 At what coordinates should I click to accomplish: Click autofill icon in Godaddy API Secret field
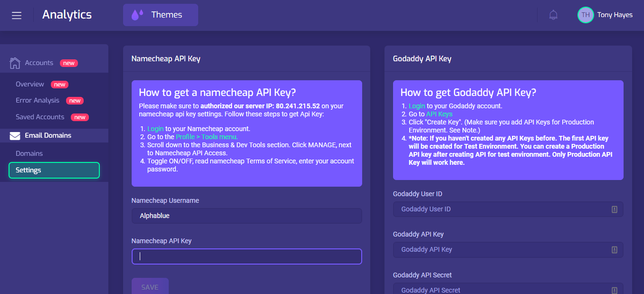tap(615, 290)
